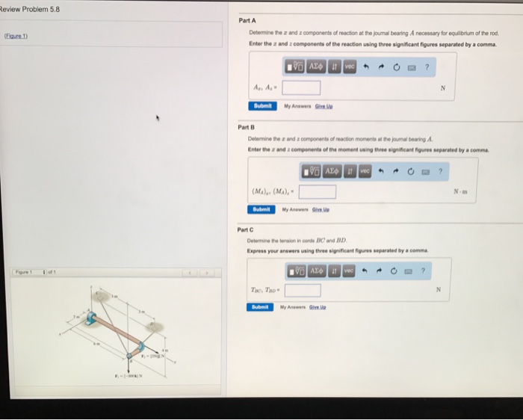Redo entry in Part B toolbar
This screenshot has height=420, width=523.
pyautogui.click(x=396, y=171)
